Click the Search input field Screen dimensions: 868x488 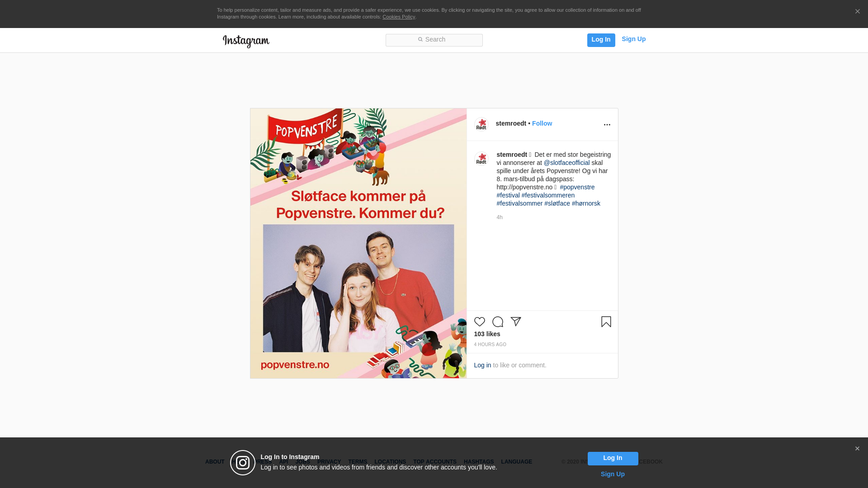click(434, 40)
